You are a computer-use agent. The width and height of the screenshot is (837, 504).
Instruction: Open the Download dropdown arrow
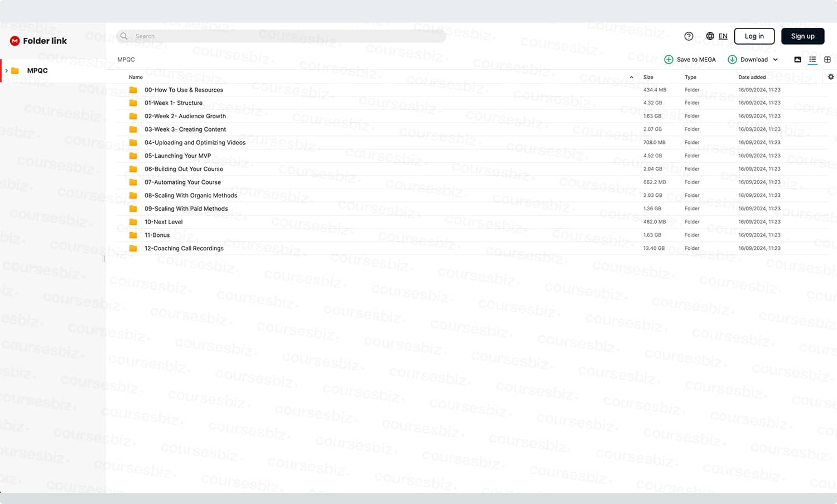(775, 60)
